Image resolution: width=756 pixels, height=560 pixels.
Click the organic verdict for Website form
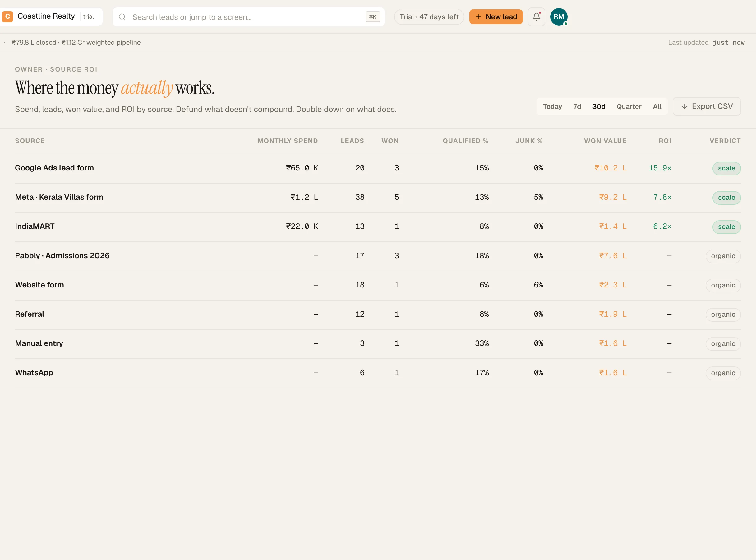click(723, 285)
